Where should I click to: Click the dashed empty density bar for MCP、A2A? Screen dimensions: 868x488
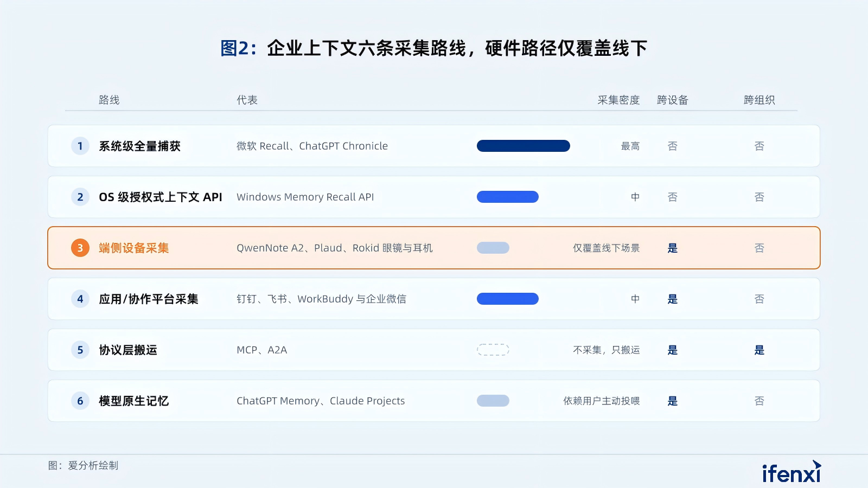(x=493, y=350)
